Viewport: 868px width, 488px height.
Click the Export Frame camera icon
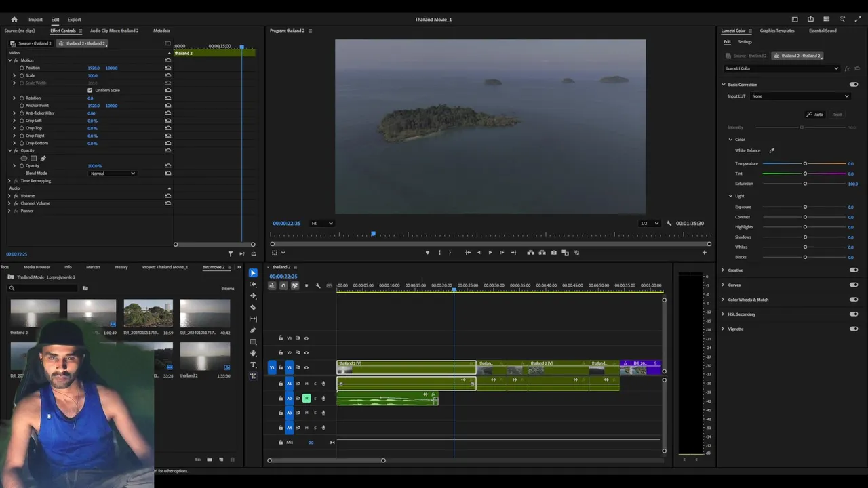pos(554,253)
